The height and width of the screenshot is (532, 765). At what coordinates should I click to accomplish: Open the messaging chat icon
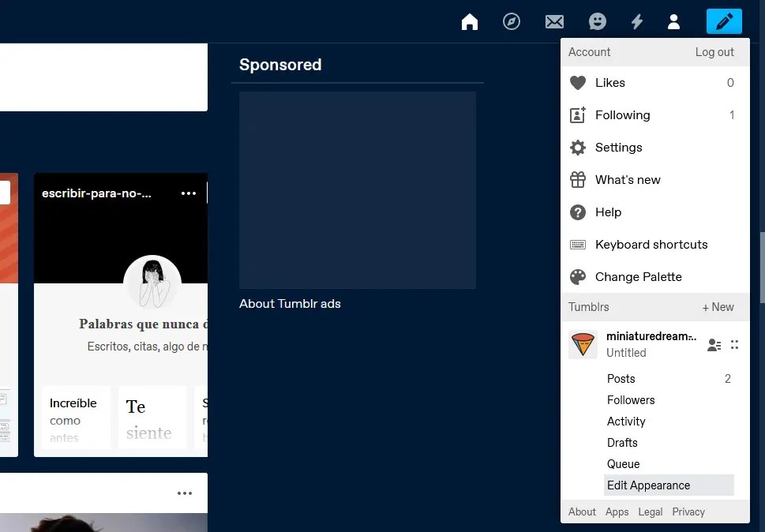coord(597,21)
